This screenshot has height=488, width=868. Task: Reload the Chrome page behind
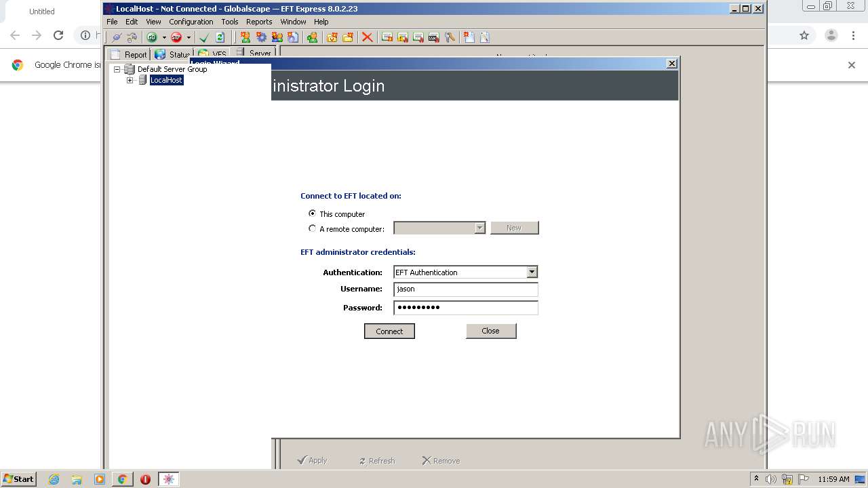pos(58,35)
